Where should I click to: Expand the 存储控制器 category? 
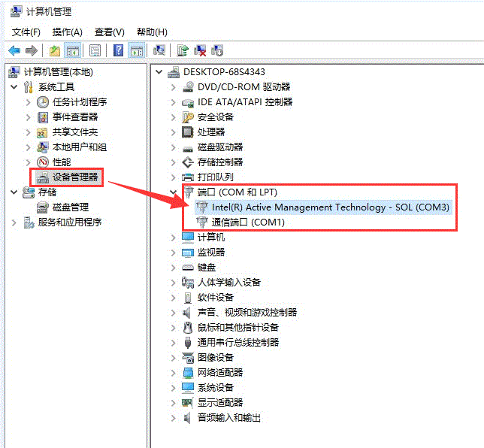click(173, 162)
